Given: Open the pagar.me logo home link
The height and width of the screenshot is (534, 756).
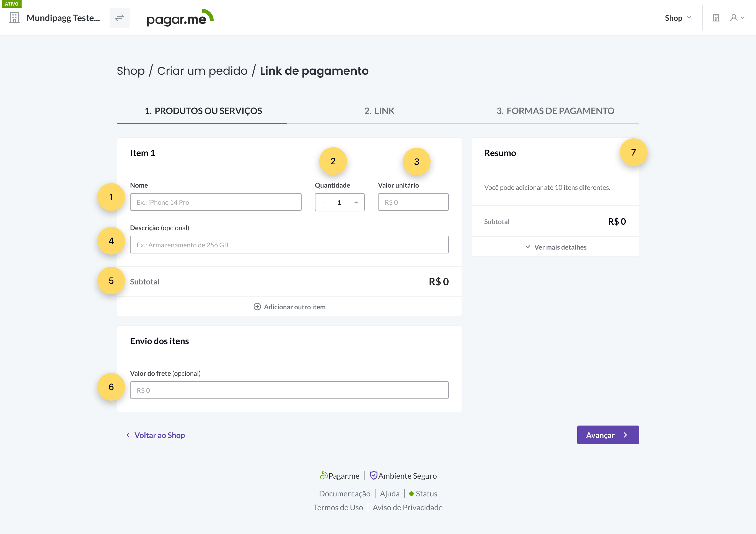Looking at the screenshot, I should [180, 18].
